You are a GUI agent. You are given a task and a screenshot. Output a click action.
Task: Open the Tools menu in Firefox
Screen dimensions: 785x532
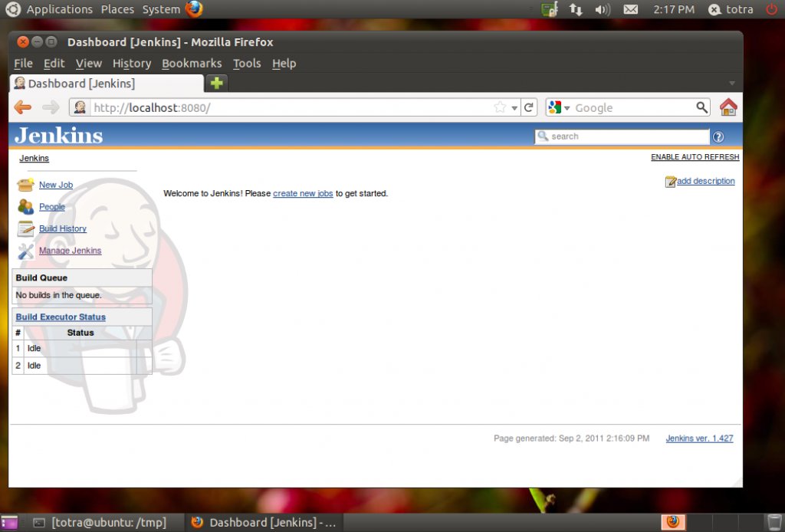247,64
